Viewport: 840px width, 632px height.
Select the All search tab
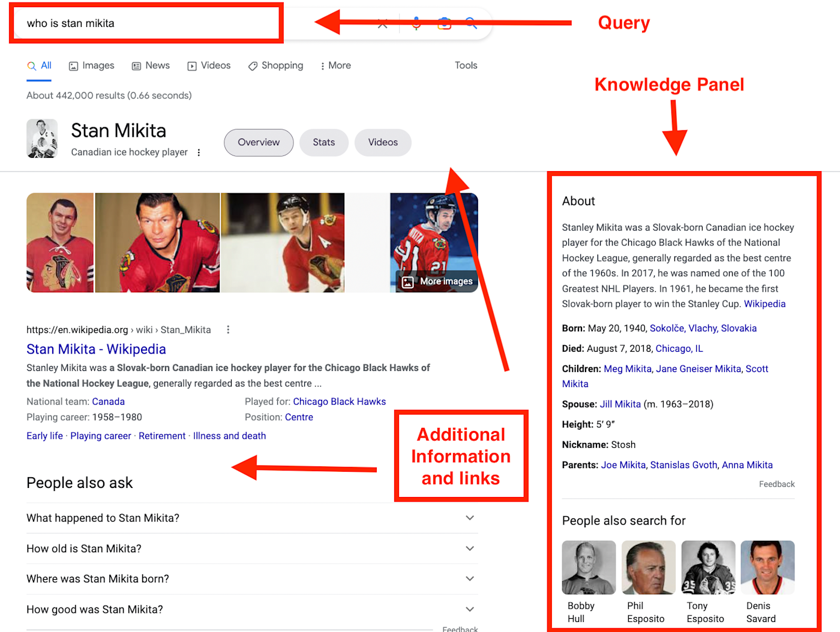(x=40, y=65)
